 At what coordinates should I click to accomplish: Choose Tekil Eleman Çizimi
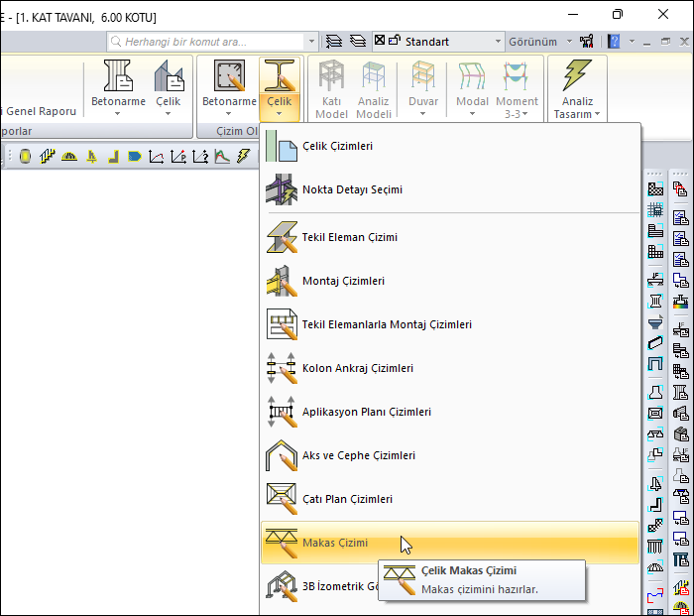tap(450, 237)
